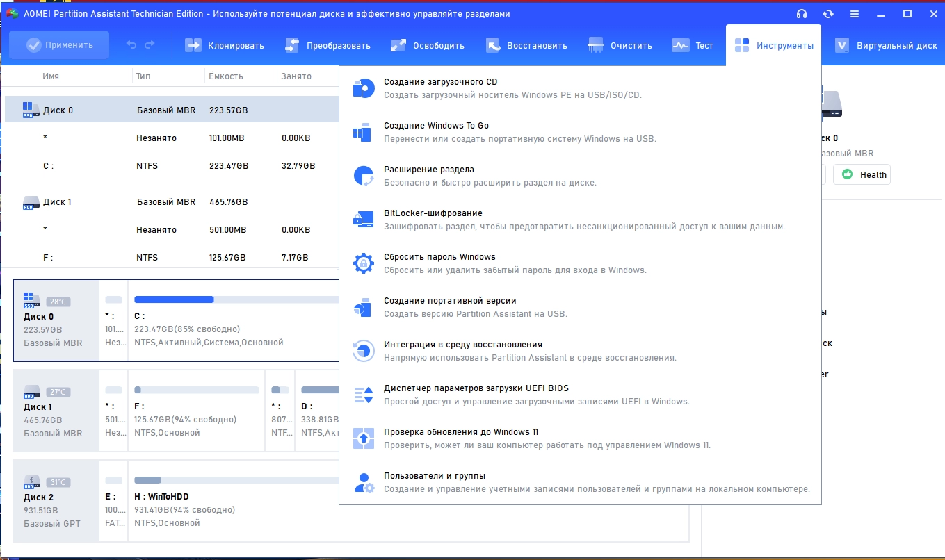Choose Создание Windows To Go from menu

580,132
